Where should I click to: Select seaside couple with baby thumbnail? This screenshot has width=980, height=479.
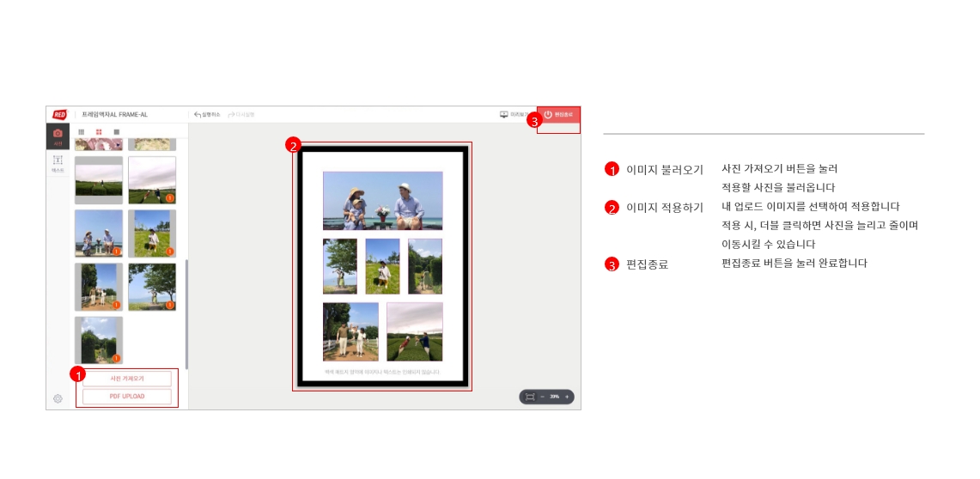(99, 233)
